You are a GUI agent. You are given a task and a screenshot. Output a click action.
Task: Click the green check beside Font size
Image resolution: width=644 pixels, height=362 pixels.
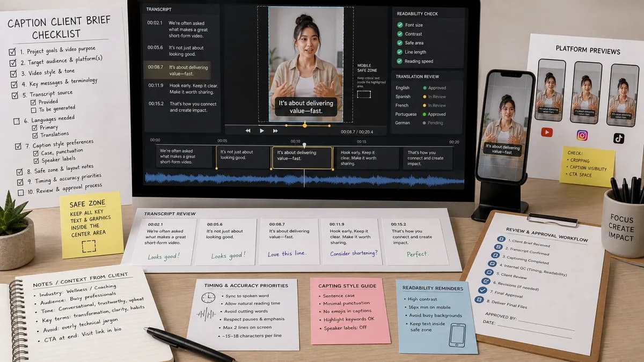pos(400,25)
